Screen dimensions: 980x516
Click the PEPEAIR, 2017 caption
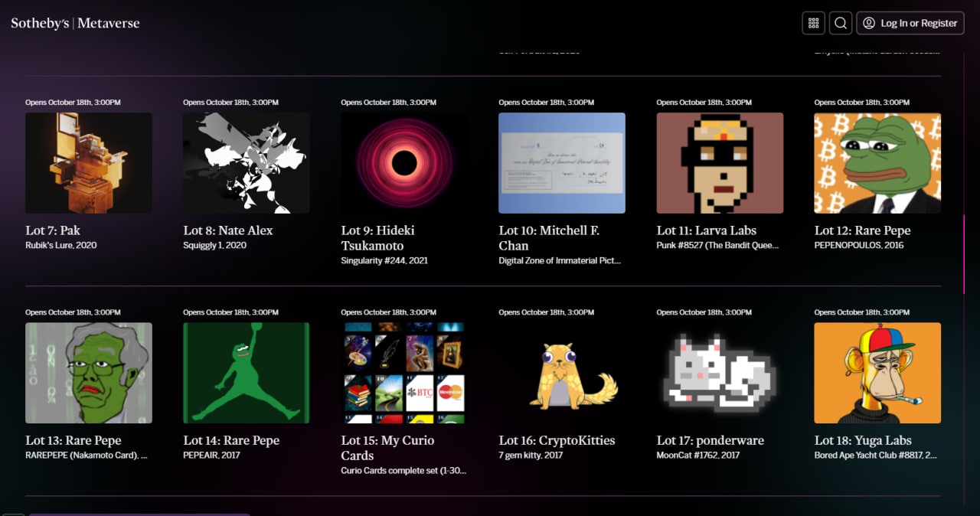(x=212, y=456)
